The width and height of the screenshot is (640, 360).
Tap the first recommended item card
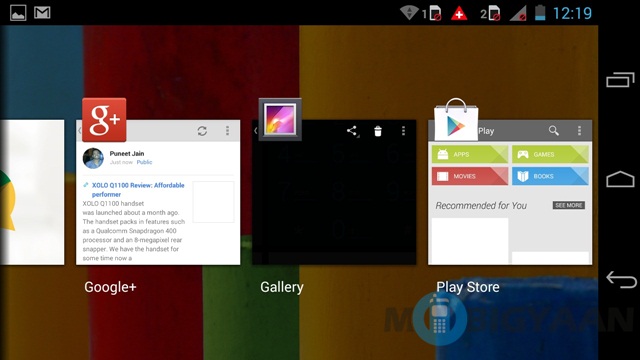(470, 241)
